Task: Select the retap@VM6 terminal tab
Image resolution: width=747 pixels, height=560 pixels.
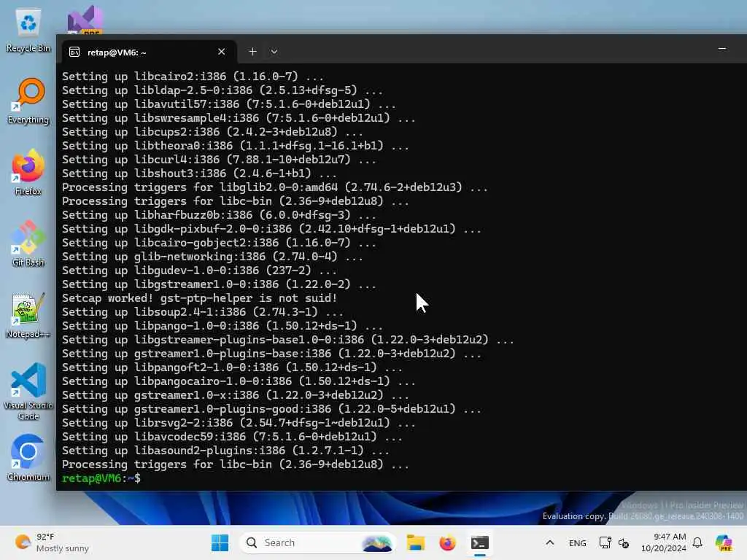Action: (149, 52)
